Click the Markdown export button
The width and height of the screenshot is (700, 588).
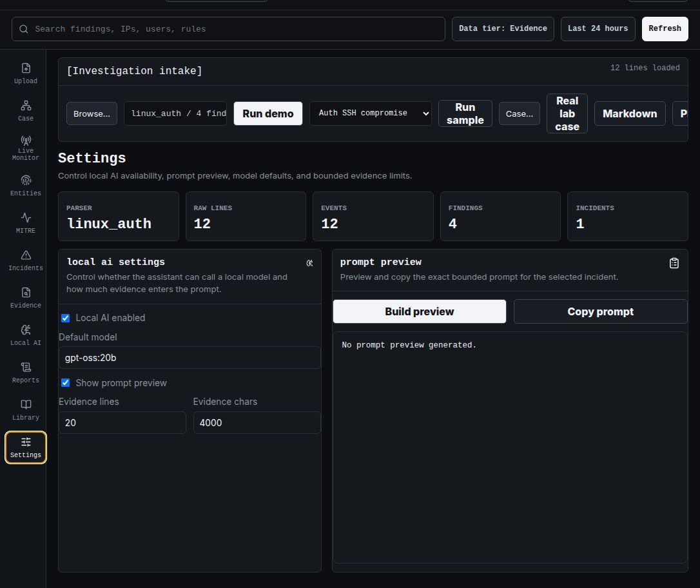click(630, 113)
